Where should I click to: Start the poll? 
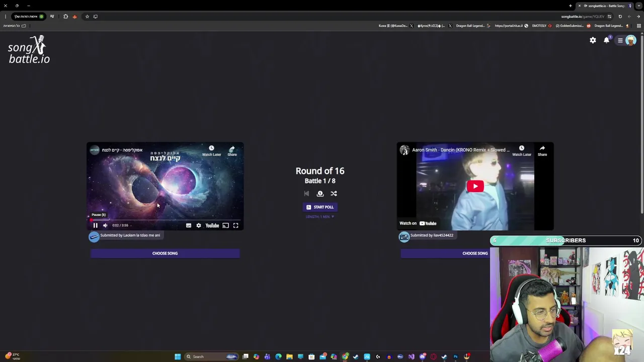[320, 207]
